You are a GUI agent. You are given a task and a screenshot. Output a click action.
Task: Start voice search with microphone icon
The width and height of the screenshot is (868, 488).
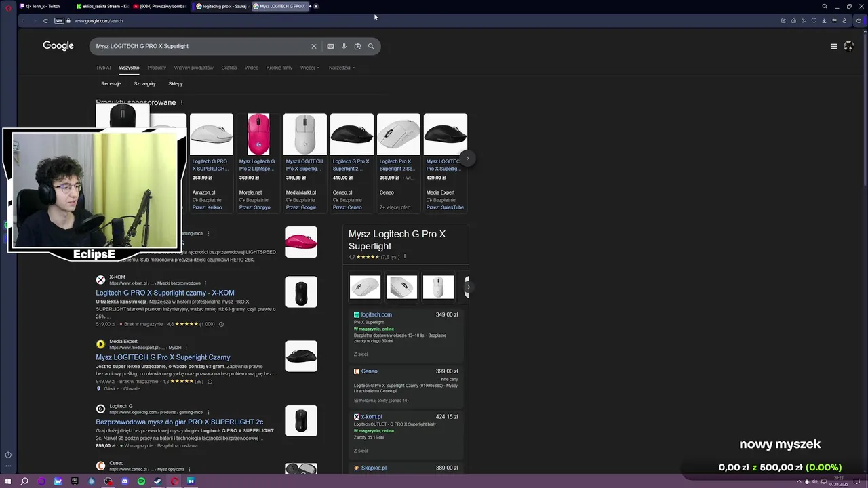344,46
